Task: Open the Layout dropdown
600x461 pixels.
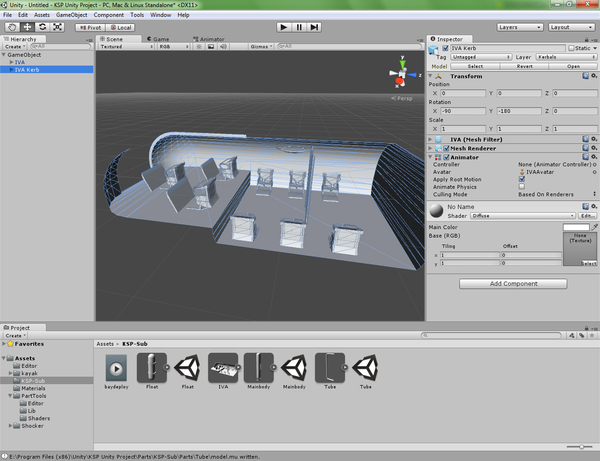Action: pos(571,27)
